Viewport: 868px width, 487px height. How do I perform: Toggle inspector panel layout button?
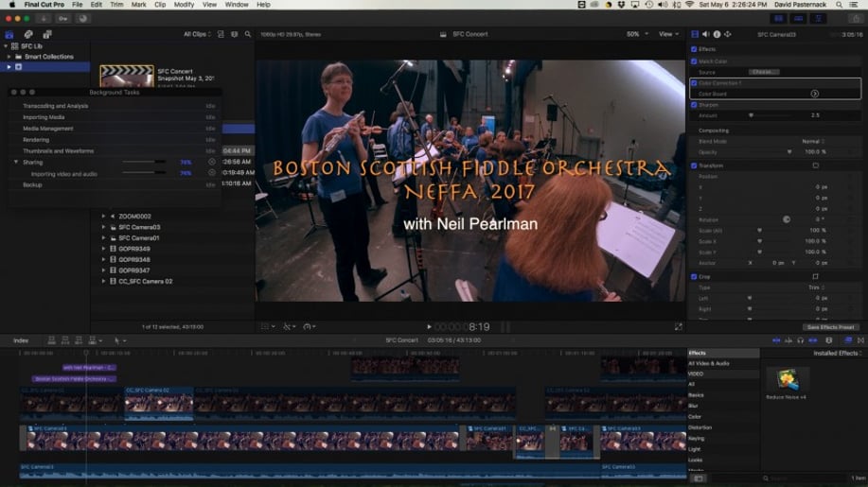tap(818, 18)
